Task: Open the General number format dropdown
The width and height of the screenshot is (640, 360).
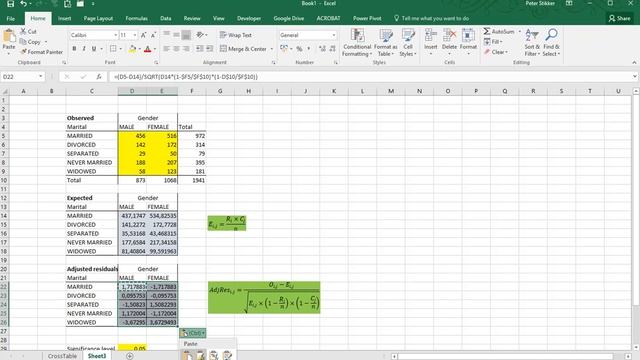Action: click(334, 36)
